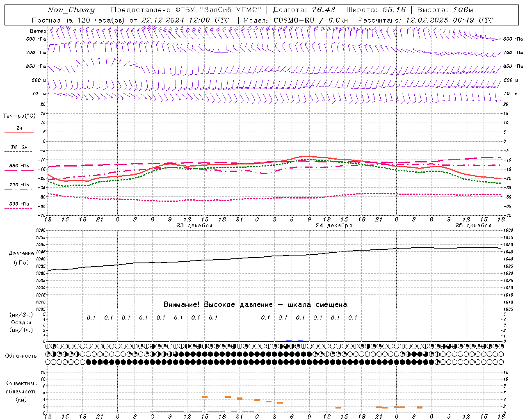
Task: Click the '(мм/3ч.)' precipitation unit label
Action: [21, 315]
